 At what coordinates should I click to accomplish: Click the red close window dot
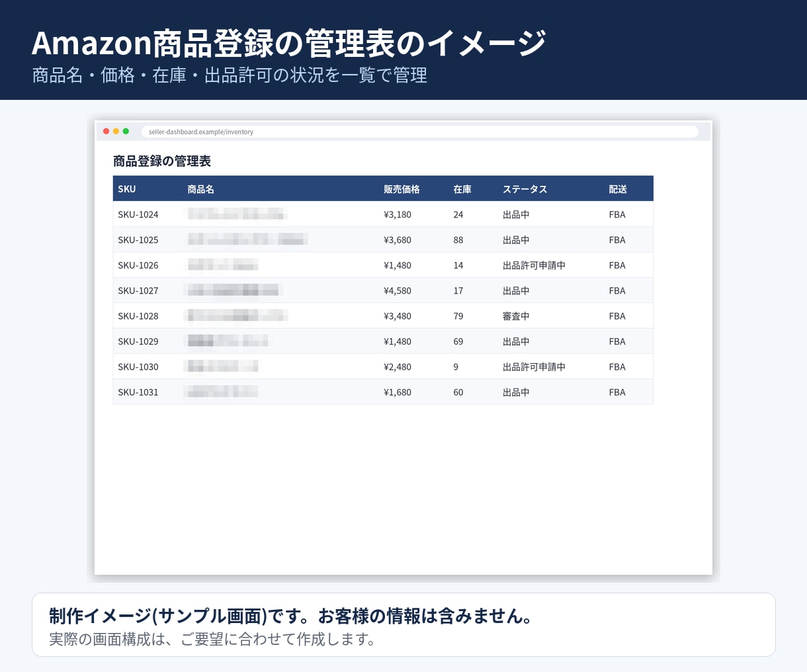(x=106, y=132)
